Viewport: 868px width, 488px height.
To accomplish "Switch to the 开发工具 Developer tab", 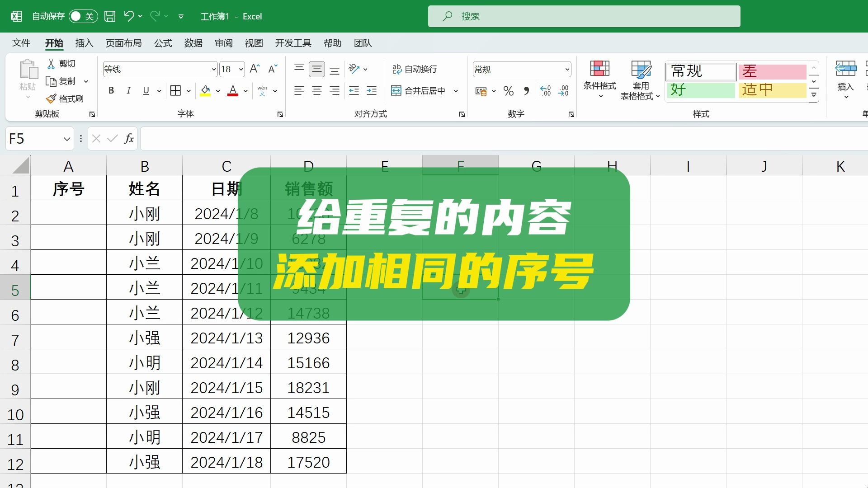I will [293, 43].
